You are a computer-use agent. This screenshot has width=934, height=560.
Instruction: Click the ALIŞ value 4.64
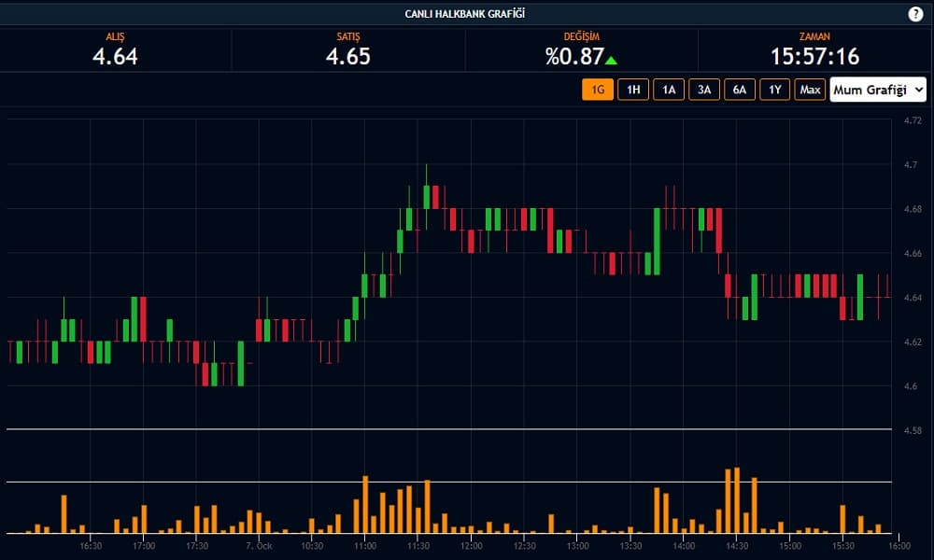115,57
